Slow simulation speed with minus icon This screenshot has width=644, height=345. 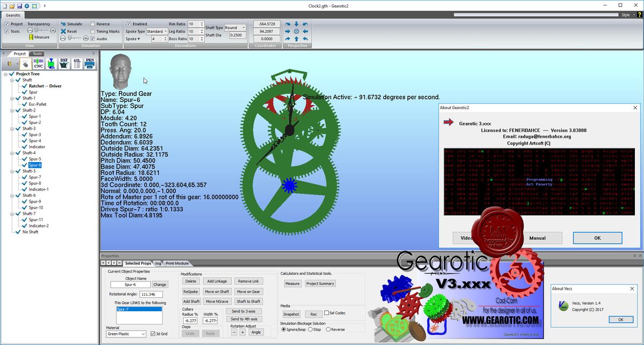[63, 39]
